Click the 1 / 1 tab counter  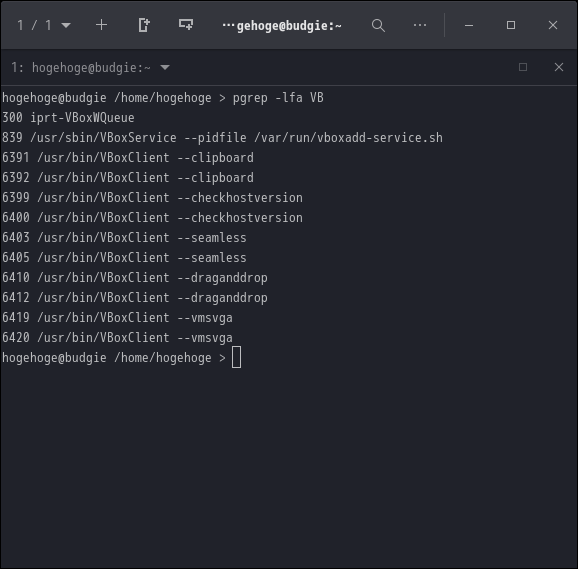tap(34, 25)
